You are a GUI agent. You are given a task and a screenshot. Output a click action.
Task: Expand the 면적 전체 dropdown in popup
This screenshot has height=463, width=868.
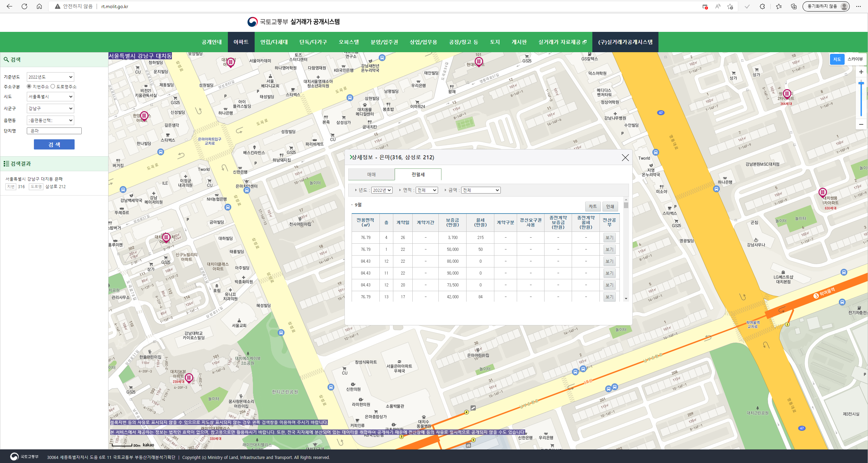coord(427,190)
